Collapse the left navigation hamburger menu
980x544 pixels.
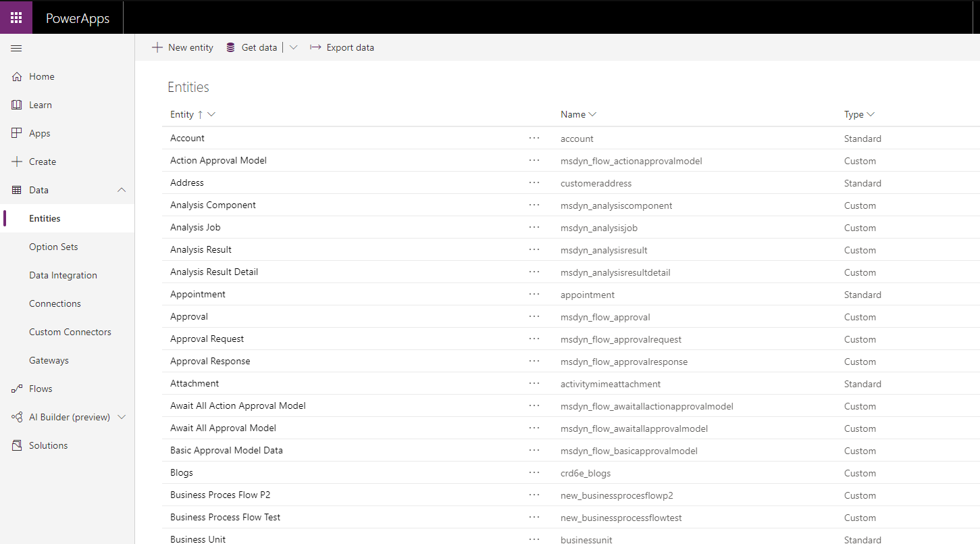[x=16, y=49]
